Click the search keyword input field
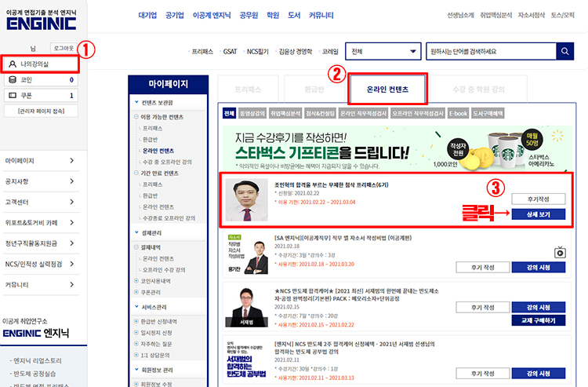Viewport: 588px width, 387px height. [489, 52]
